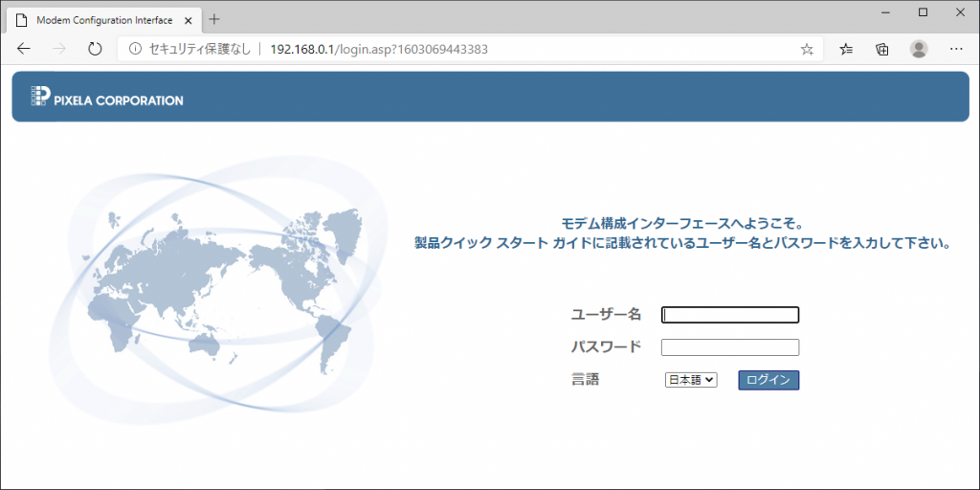
Task: Focus the ユーザー名 input field
Action: click(x=730, y=315)
